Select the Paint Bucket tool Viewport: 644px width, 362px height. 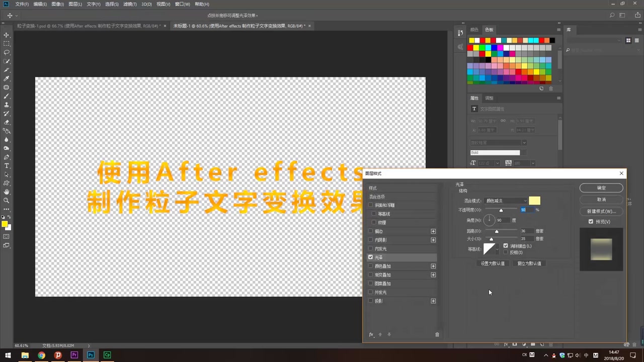point(7,131)
